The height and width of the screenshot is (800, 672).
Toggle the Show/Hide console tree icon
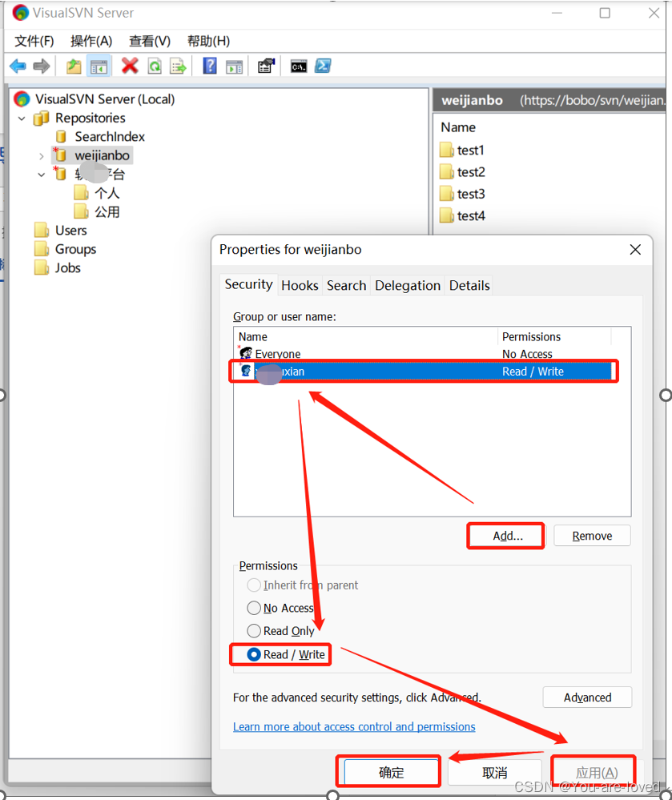(x=99, y=66)
